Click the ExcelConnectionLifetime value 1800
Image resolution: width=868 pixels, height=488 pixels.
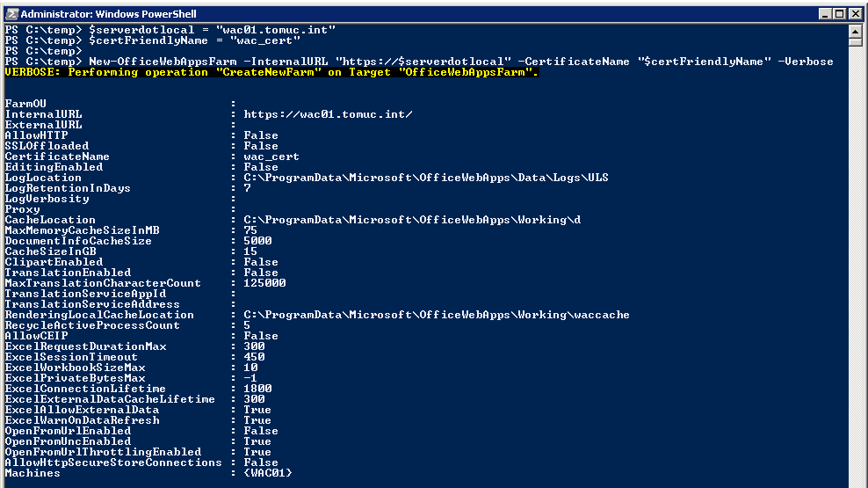click(257, 389)
